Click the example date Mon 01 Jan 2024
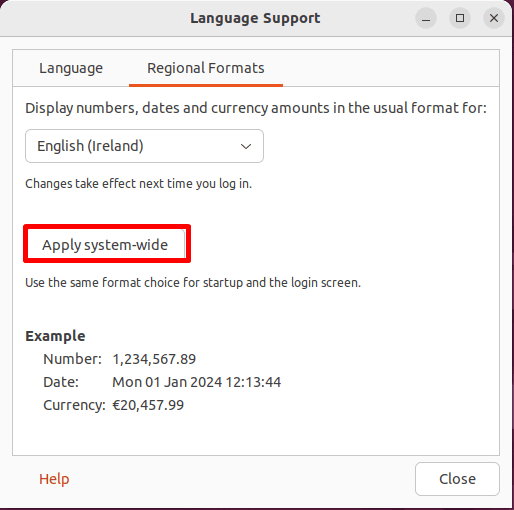This screenshot has height=510, width=514. (x=197, y=382)
